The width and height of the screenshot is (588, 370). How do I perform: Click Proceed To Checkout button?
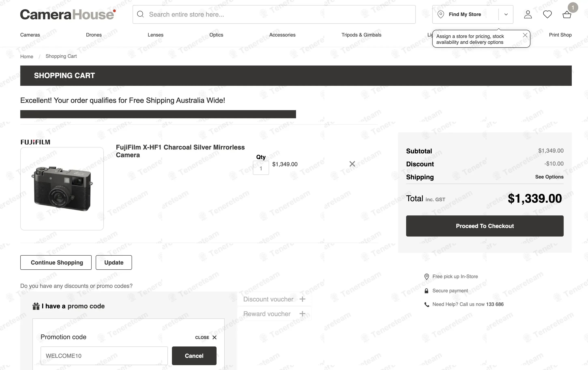pyautogui.click(x=485, y=226)
